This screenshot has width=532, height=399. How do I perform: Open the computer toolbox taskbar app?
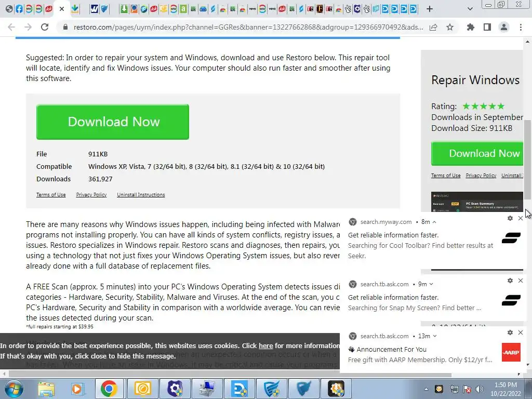pyautogui.click(x=207, y=389)
